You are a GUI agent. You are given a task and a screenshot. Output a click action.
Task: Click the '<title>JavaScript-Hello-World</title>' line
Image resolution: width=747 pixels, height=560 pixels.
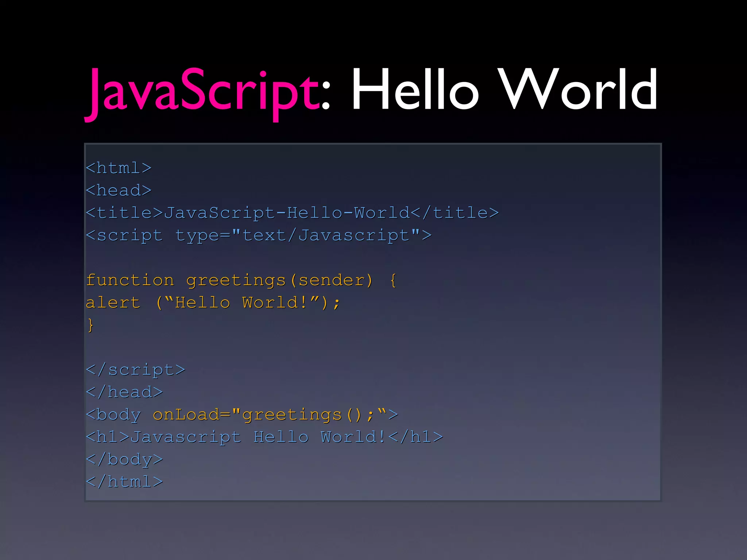[x=292, y=213]
